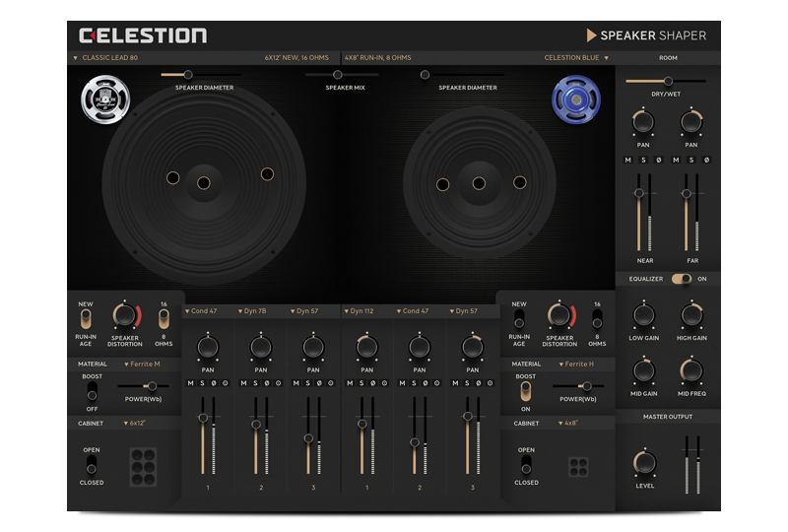
Task: Mute the NEAR room mic
Action: (x=628, y=160)
